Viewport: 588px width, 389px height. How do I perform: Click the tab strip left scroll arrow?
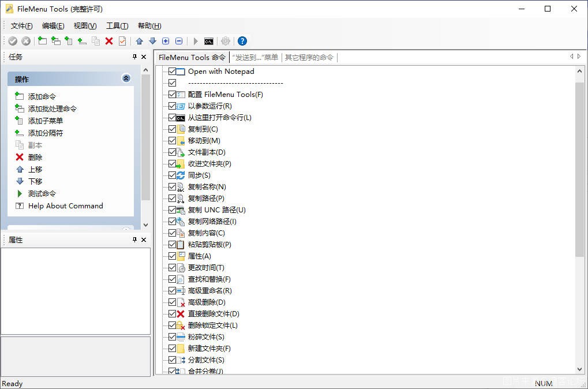571,56
